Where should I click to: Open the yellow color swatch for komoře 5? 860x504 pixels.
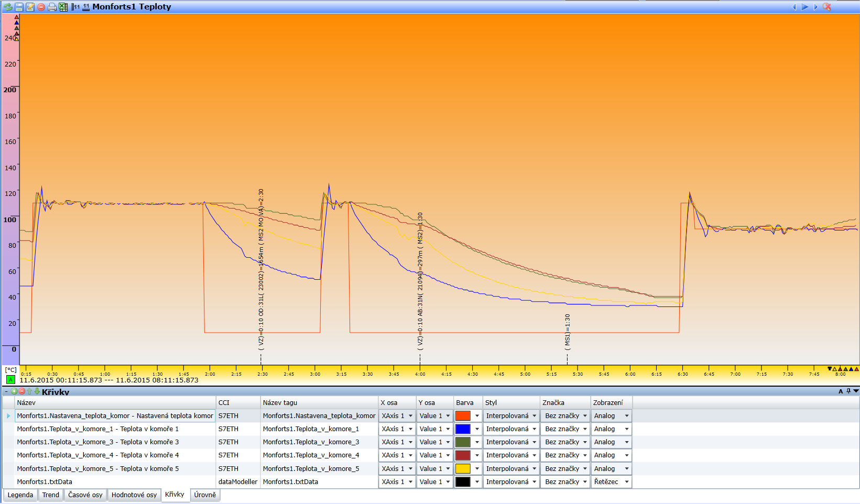463,469
